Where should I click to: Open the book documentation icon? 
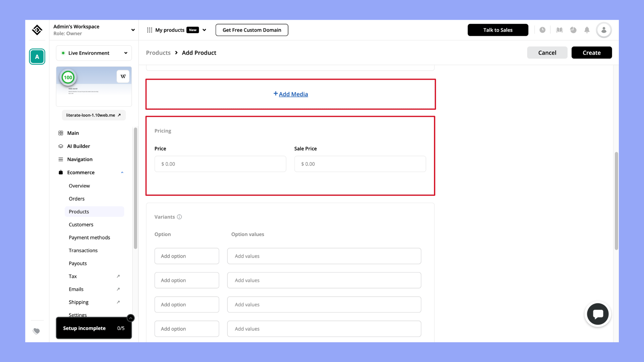tap(559, 30)
